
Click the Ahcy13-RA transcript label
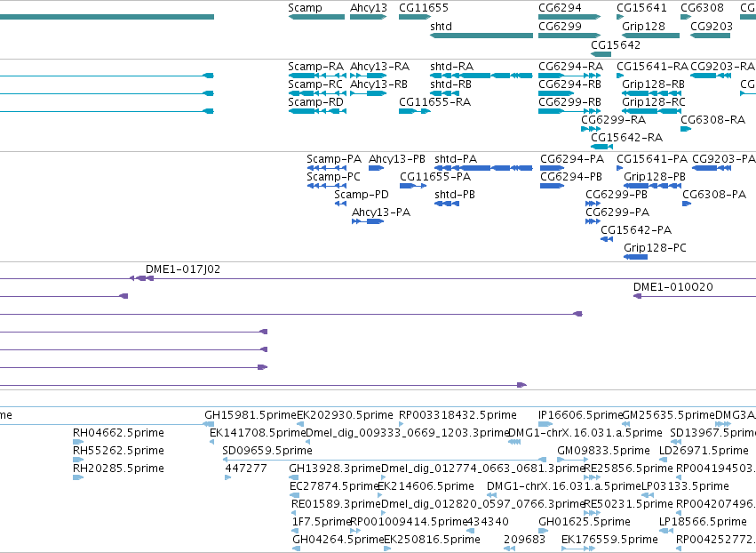(x=379, y=66)
